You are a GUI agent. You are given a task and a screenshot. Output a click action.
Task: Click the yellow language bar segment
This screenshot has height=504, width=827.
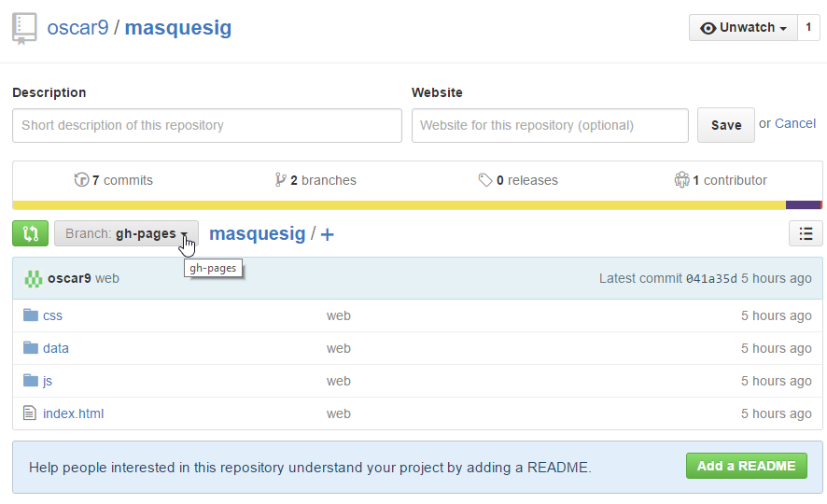(x=399, y=204)
